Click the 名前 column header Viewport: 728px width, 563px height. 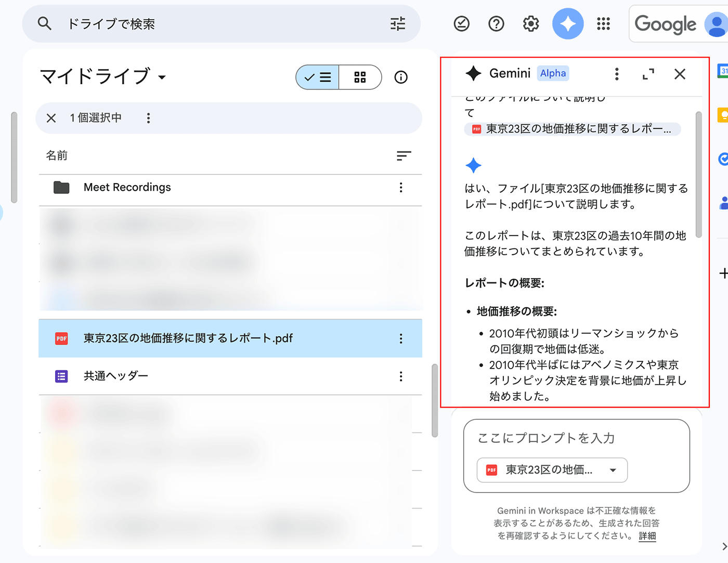tap(57, 155)
